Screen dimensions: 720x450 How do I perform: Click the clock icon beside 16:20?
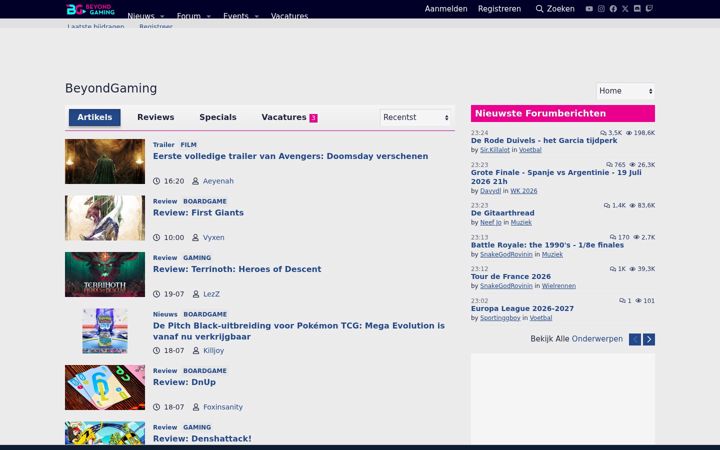157,181
